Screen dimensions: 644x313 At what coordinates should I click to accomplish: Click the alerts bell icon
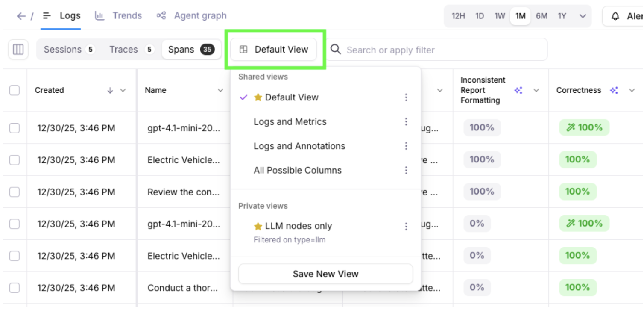[615, 16]
